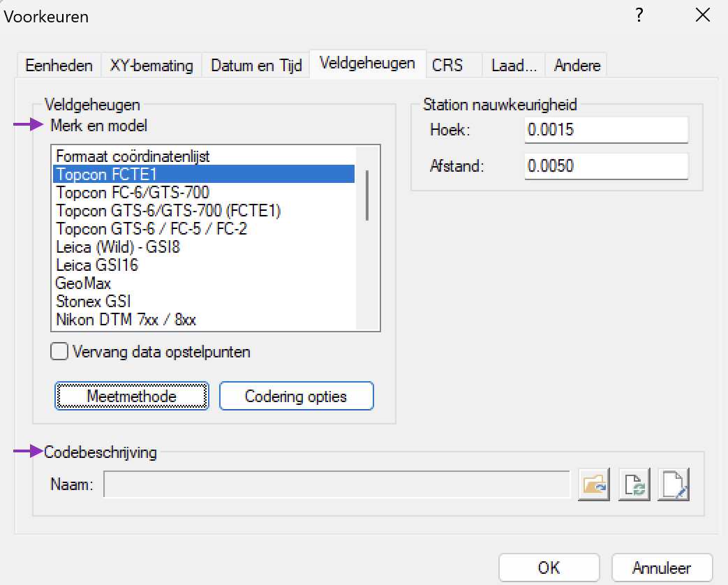Screen dimensions: 728x585
Task: Open Codering opties
Action: (296, 396)
